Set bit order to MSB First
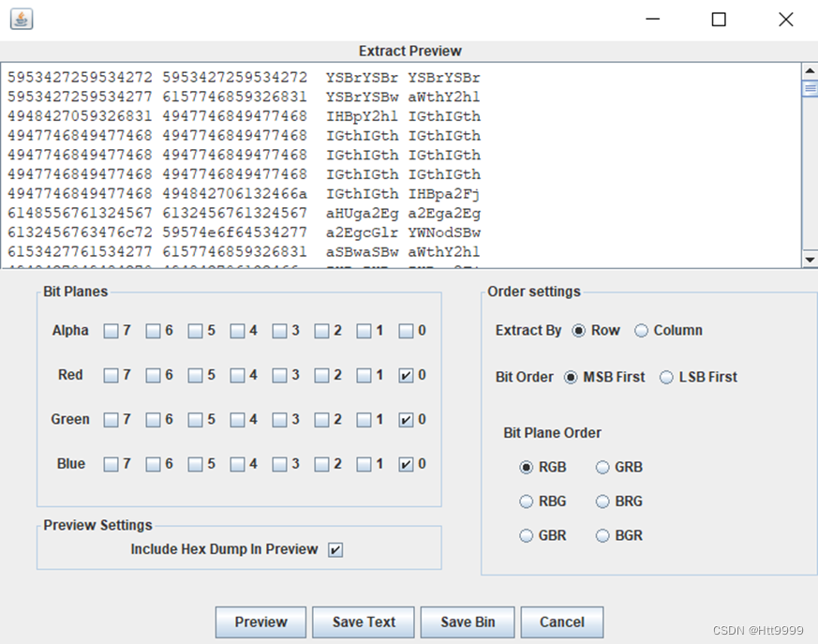The width and height of the screenshot is (818, 644). pyautogui.click(x=571, y=378)
